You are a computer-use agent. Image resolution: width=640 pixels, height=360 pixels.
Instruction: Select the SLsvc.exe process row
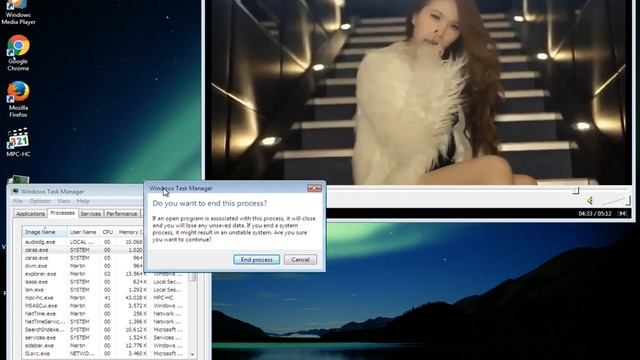pyautogui.click(x=106, y=353)
